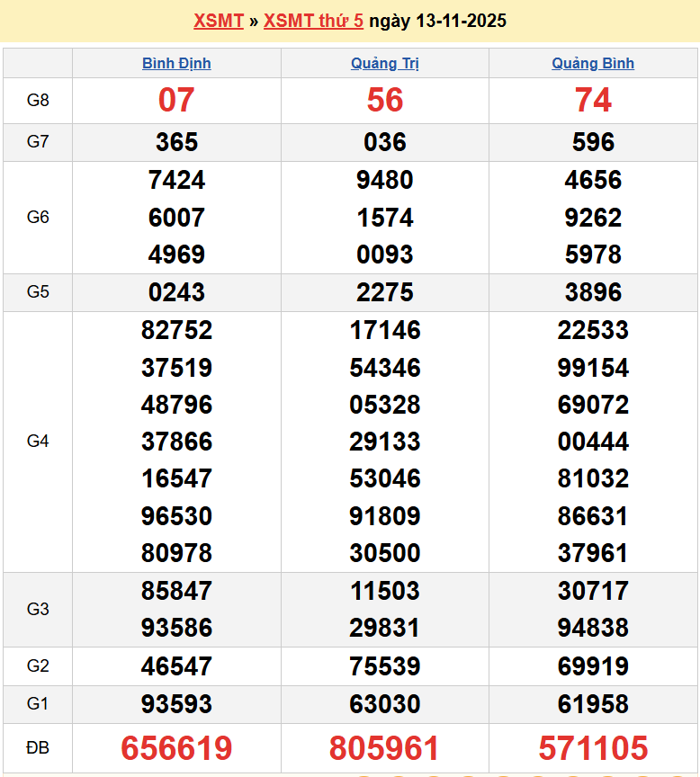Image resolution: width=700 pixels, height=777 pixels.
Task: Open the Quảng Trị province link
Action: point(385,63)
